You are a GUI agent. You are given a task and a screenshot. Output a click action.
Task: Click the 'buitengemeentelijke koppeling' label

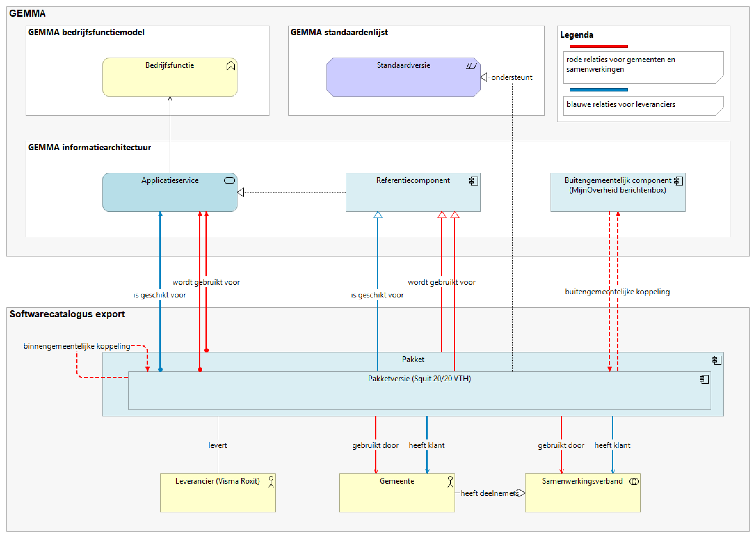(x=617, y=292)
